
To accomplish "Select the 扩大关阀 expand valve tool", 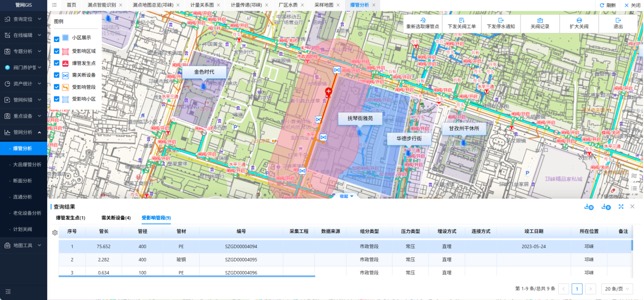I will tap(579, 20).
